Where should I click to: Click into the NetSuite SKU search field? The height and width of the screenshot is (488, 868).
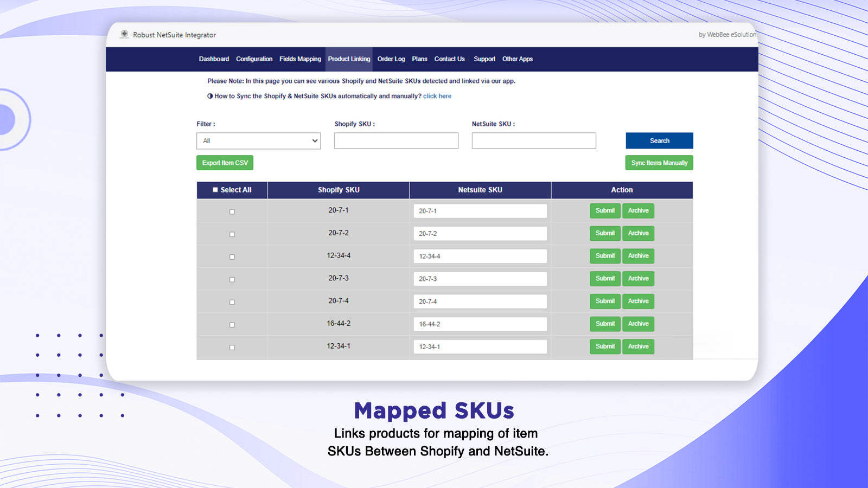pos(534,141)
